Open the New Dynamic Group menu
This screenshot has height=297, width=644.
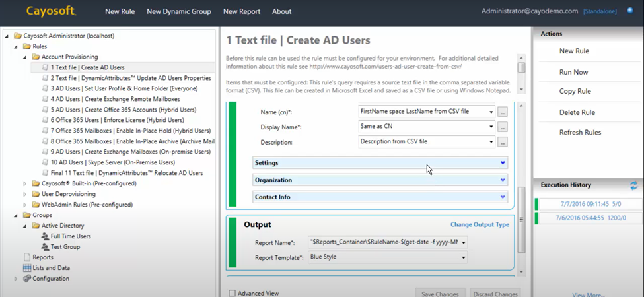[178, 11]
